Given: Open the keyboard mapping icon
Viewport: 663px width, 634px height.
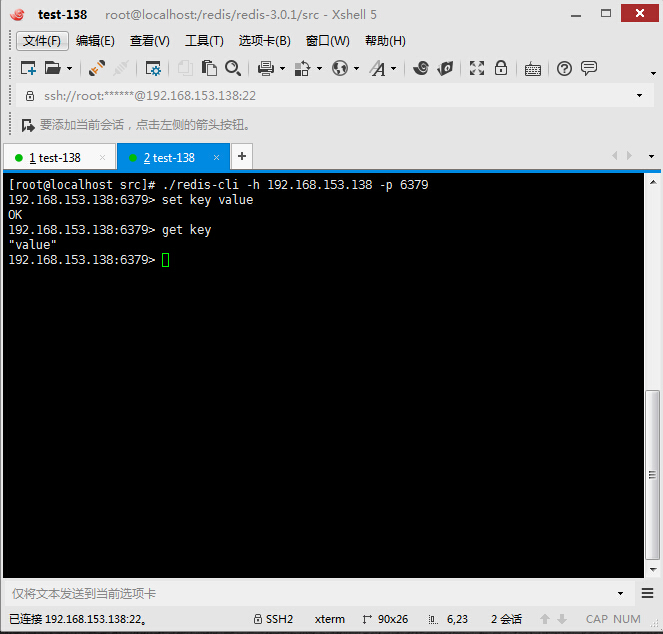Looking at the screenshot, I should [532, 69].
